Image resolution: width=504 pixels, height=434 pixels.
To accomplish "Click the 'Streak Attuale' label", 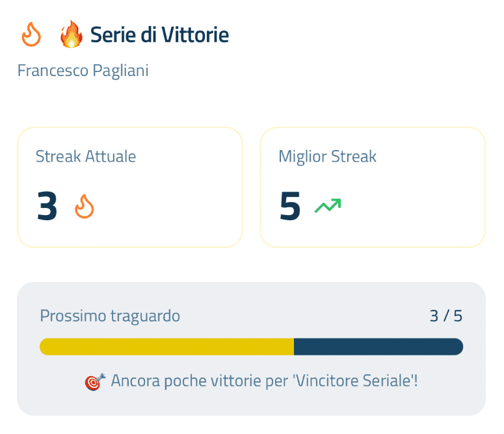I will tap(86, 157).
